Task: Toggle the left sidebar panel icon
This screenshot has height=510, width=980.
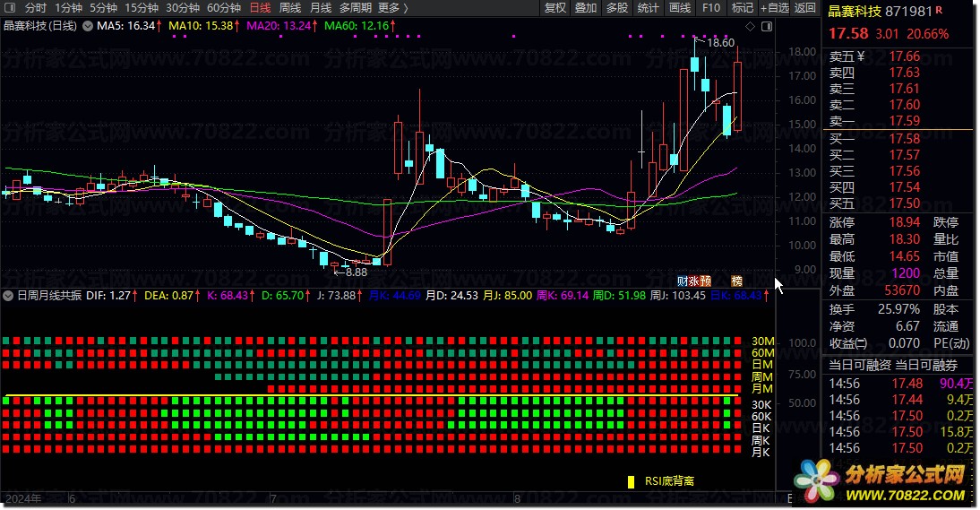Action: [x=9, y=8]
